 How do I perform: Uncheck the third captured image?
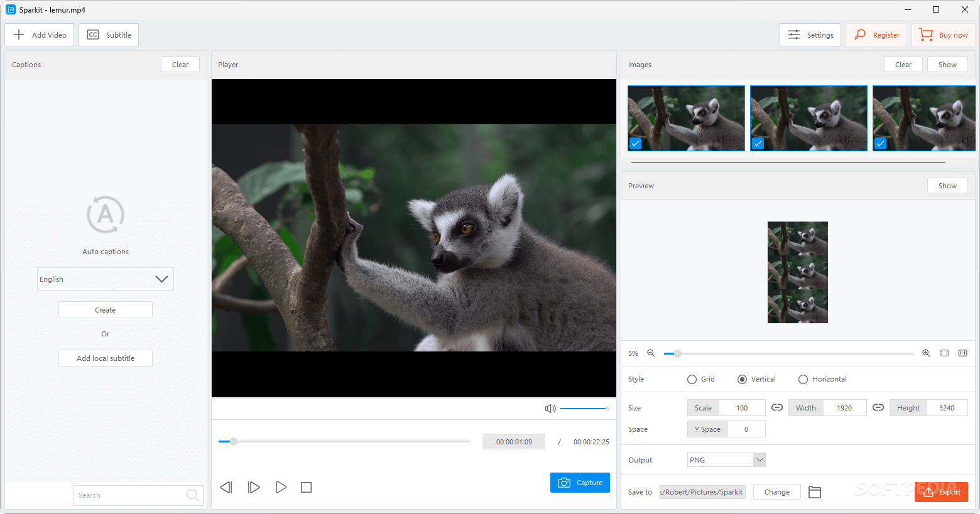pyautogui.click(x=881, y=144)
